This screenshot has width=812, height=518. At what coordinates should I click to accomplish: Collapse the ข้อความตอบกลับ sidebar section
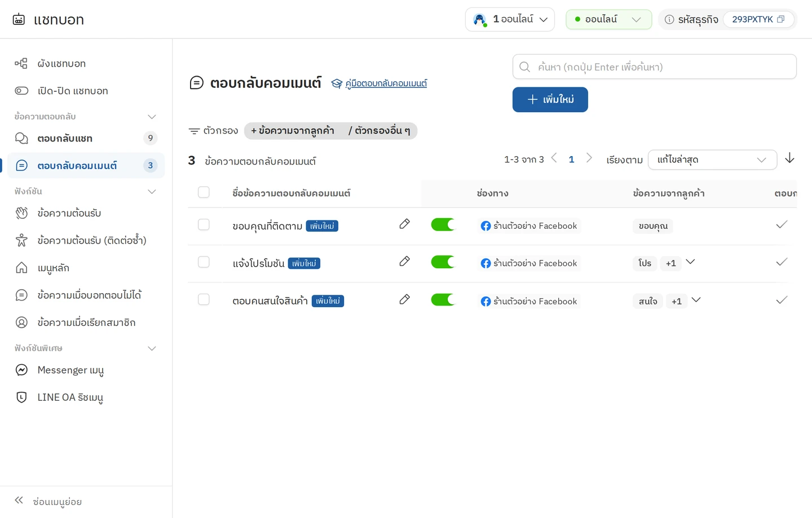(152, 117)
